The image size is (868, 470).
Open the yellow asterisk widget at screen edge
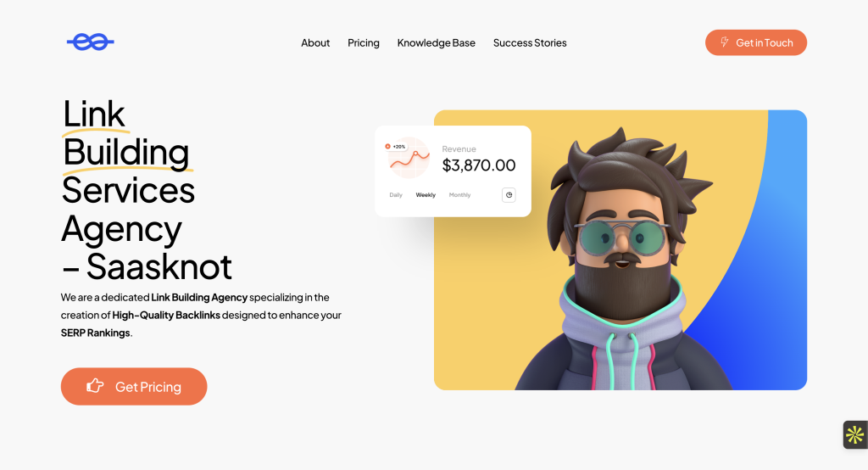pyautogui.click(x=855, y=434)
